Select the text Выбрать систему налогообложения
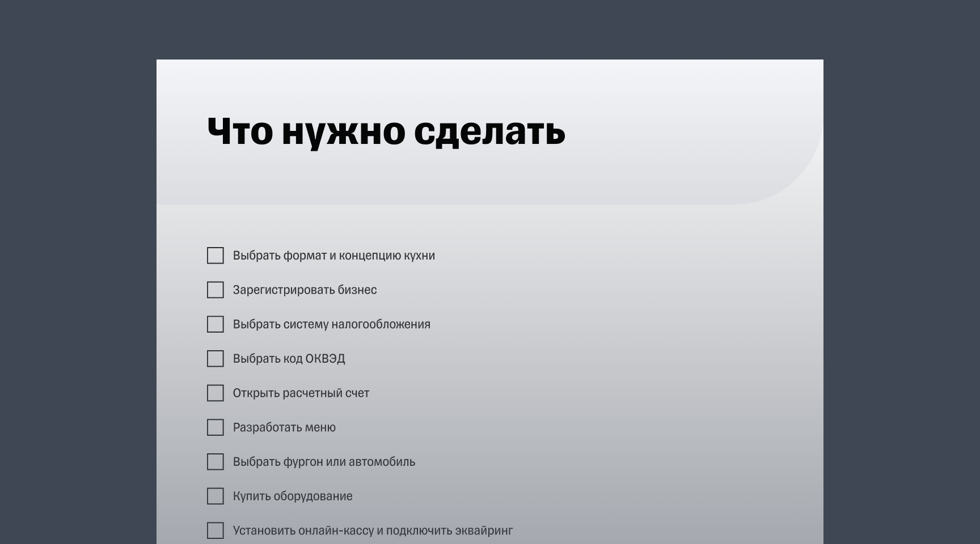This screenshot has height=544, width=980. [332, 324]
